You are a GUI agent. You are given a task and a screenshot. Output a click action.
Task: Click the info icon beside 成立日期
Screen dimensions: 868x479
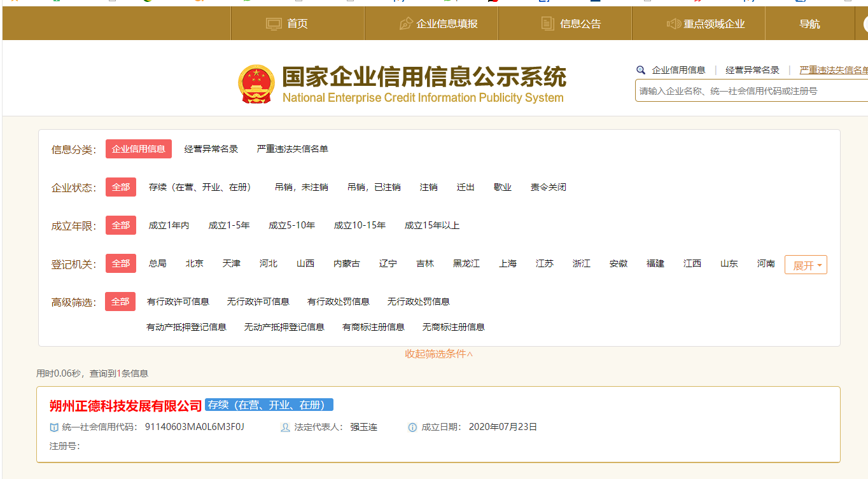(412, 427)
